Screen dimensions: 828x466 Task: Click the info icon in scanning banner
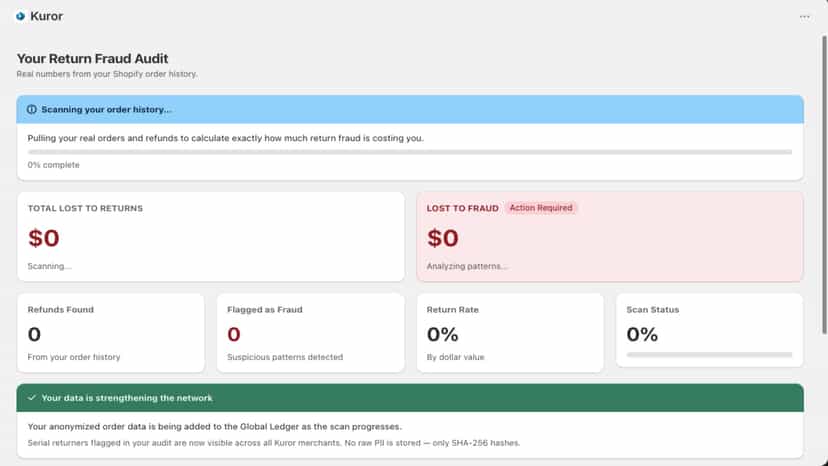tap(32, 109)
